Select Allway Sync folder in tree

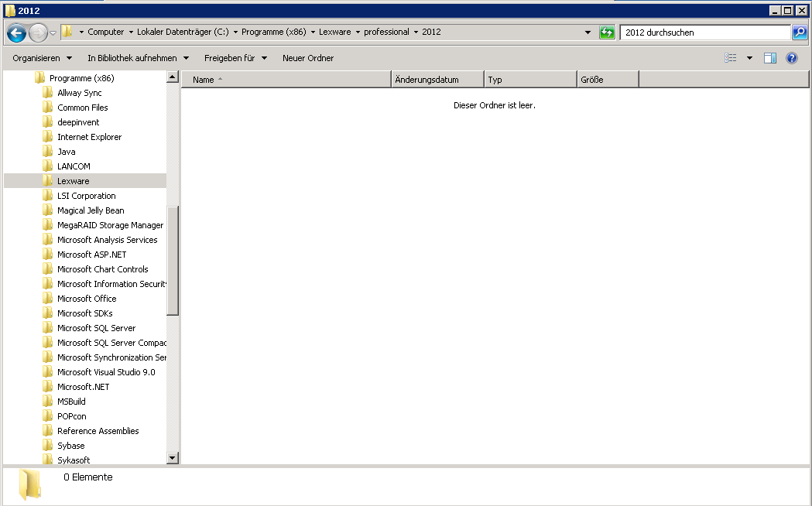point(79,93)
